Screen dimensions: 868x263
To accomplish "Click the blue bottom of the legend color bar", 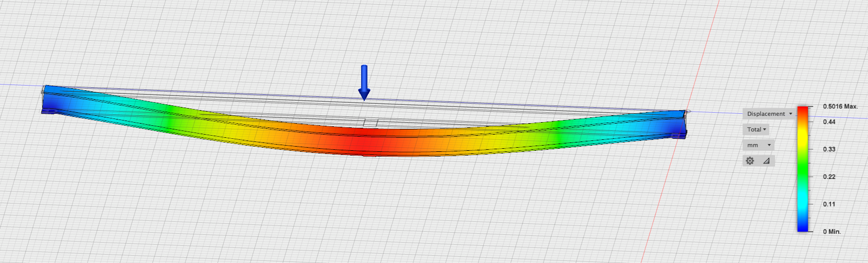I will (802, 227).
